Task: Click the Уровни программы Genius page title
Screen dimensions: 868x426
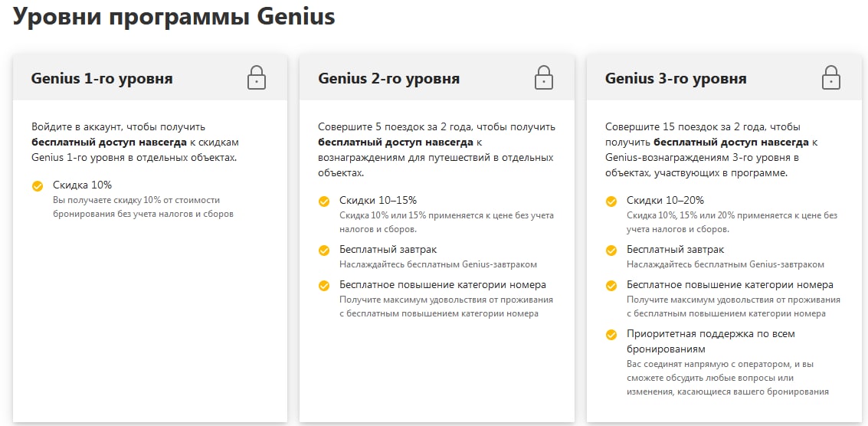Action: (174, 18)
